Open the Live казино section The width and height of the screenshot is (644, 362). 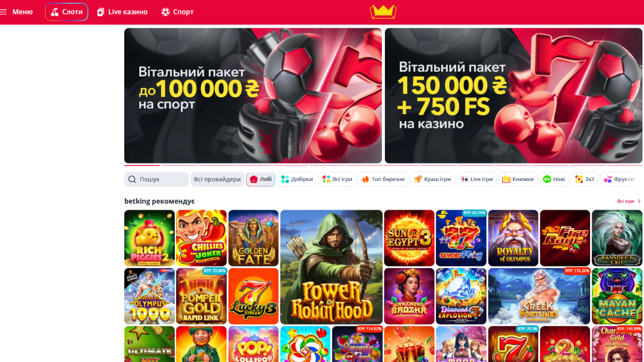coord(122,12)
